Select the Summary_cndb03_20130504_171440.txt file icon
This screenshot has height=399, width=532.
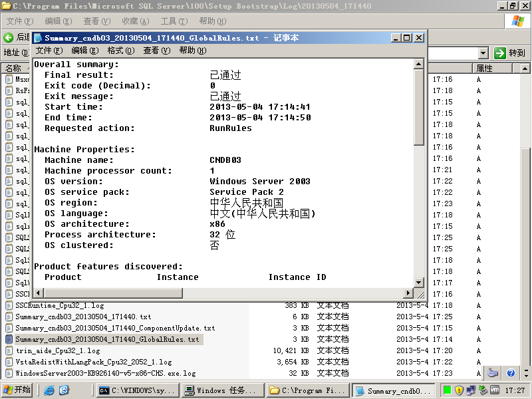(x=9, y=317)
